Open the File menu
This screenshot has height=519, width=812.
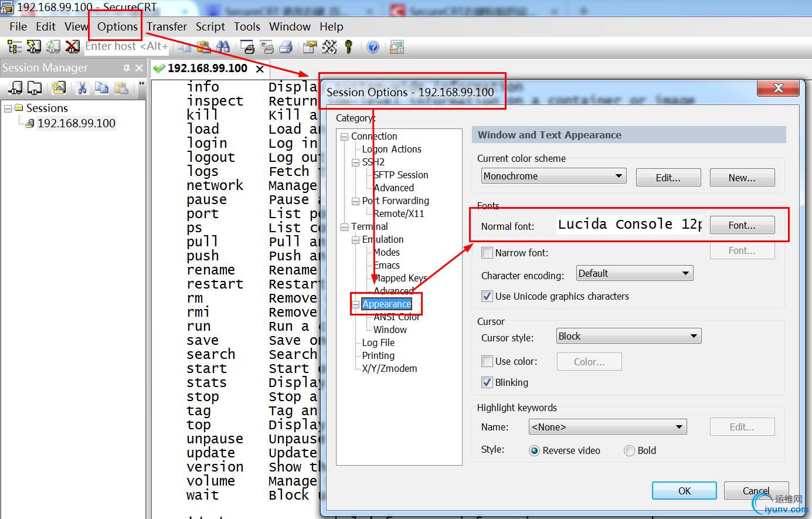pos(18,26)
